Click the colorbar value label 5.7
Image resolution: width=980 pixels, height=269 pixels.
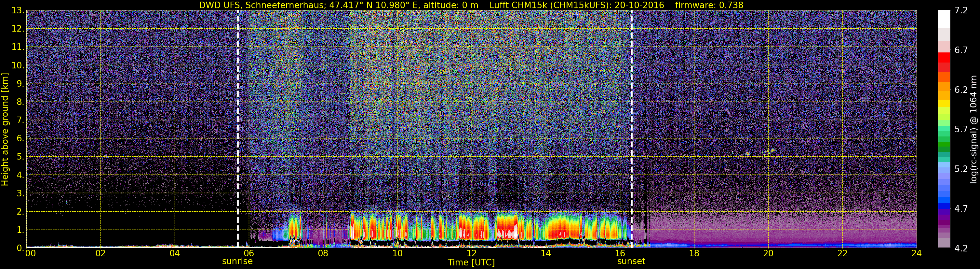click(x=961, y=130)
